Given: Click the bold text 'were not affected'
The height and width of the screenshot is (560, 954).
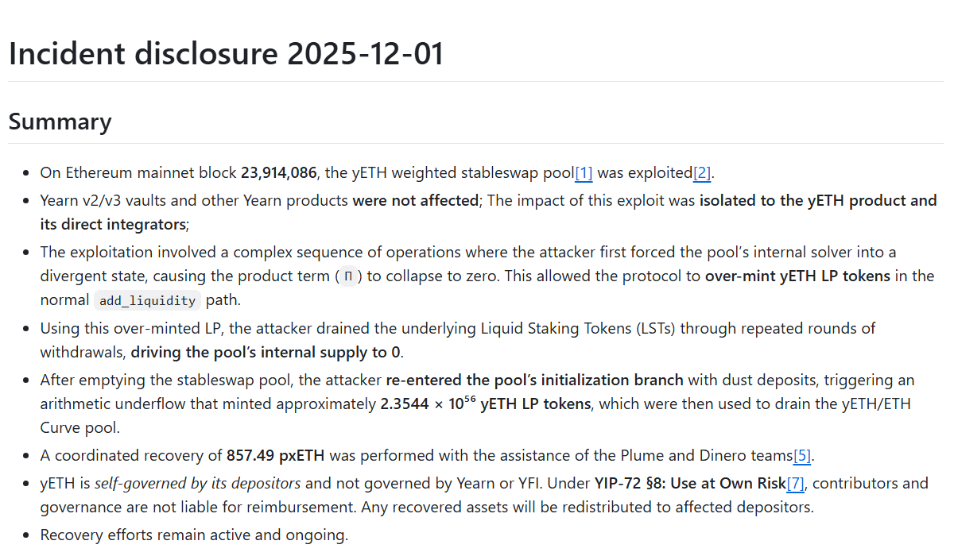Looking at the screenshot, I should coord(416,201).
